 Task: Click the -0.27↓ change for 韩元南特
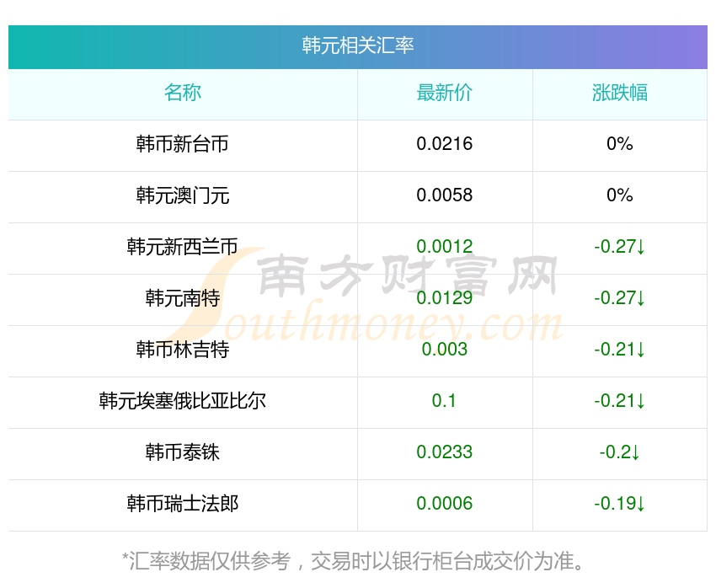pyautogui.click(x=620, y=298)
